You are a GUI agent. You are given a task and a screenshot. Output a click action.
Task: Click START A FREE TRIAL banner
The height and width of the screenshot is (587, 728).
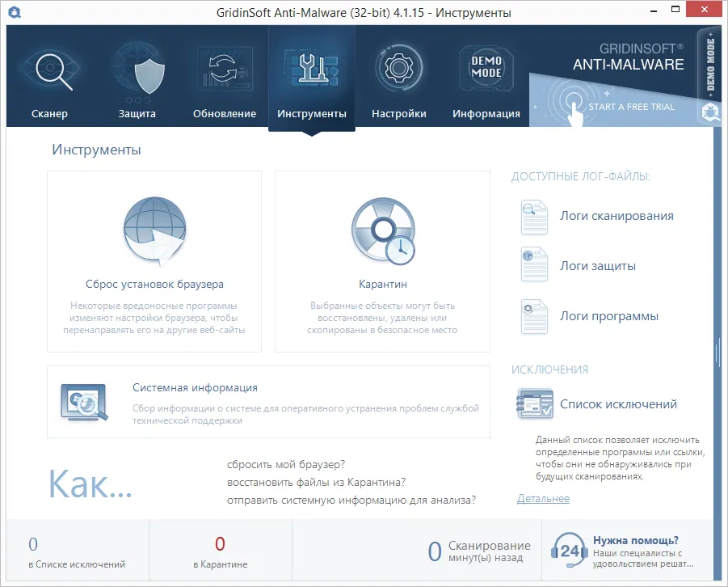pos(631,107)
